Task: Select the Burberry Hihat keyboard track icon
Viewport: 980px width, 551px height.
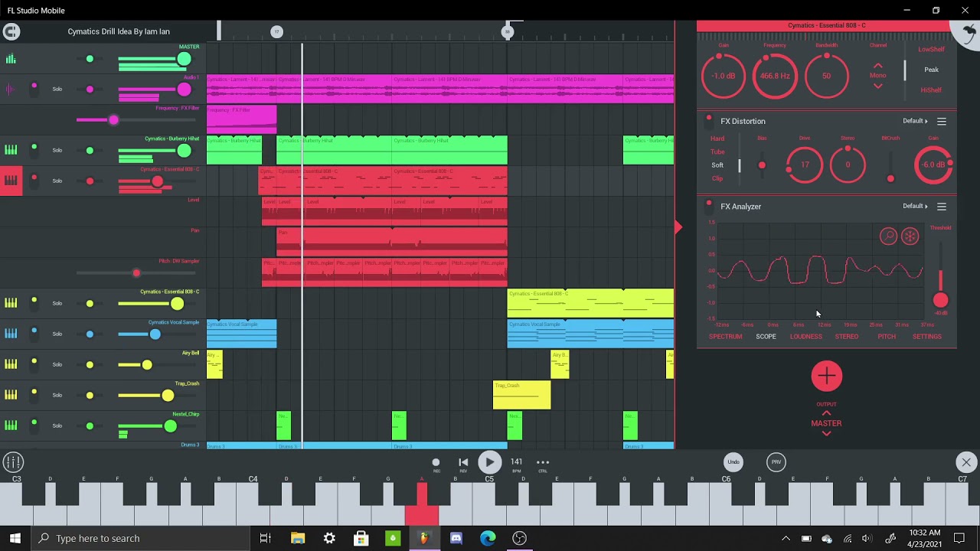Action: point(11,151)
